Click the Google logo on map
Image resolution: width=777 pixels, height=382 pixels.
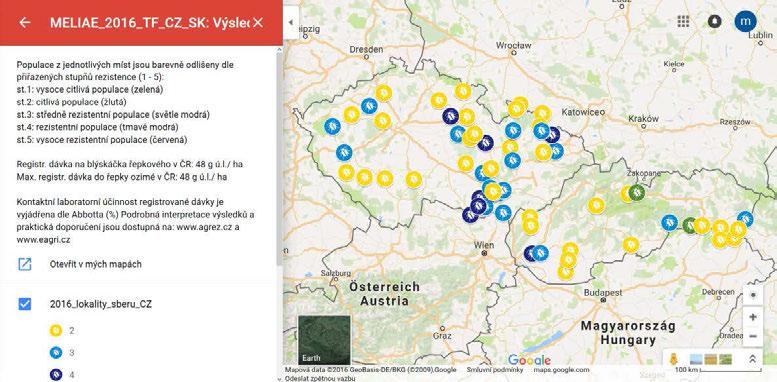click(529, 360)
